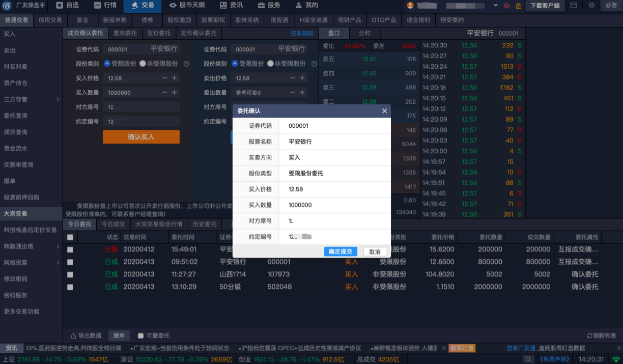Open 股市天眼 eye tab
This screenshot has width=623, height=364.
click(x=187, y=5)
